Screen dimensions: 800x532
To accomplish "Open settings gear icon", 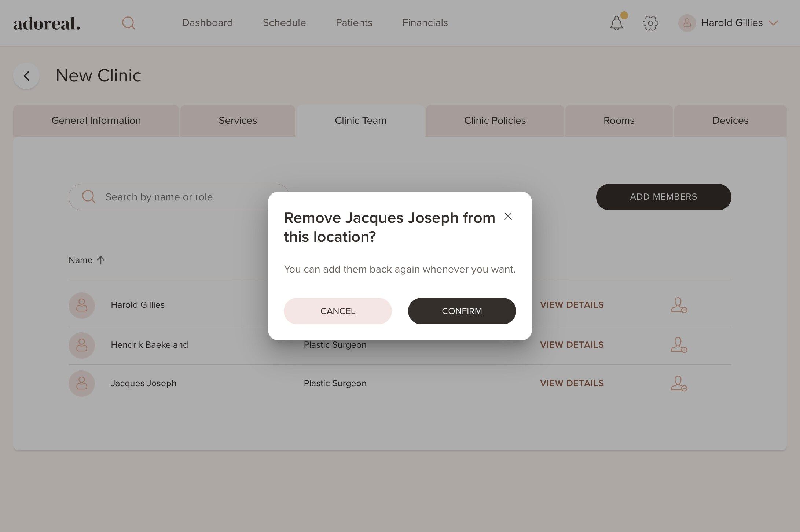I will click(650, 23).
